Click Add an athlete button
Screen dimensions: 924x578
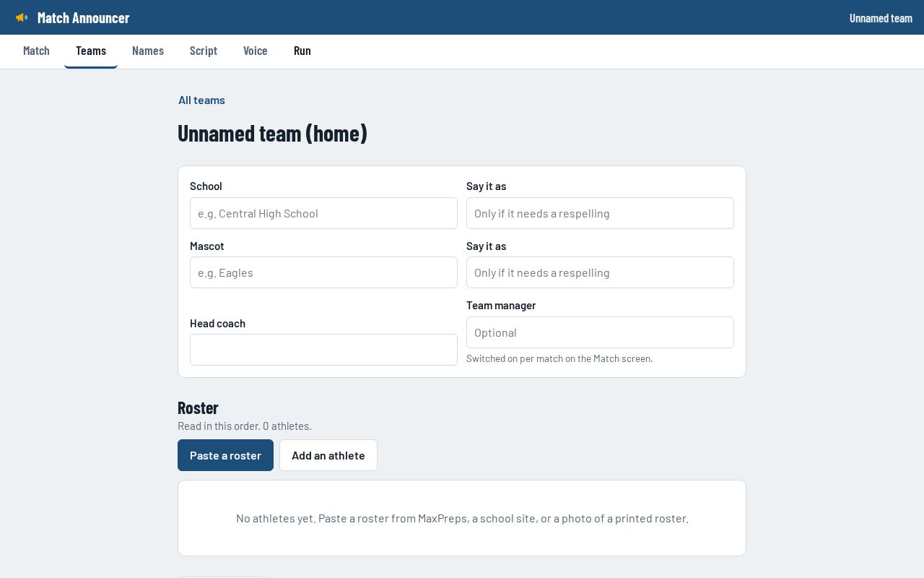(328, 455)
